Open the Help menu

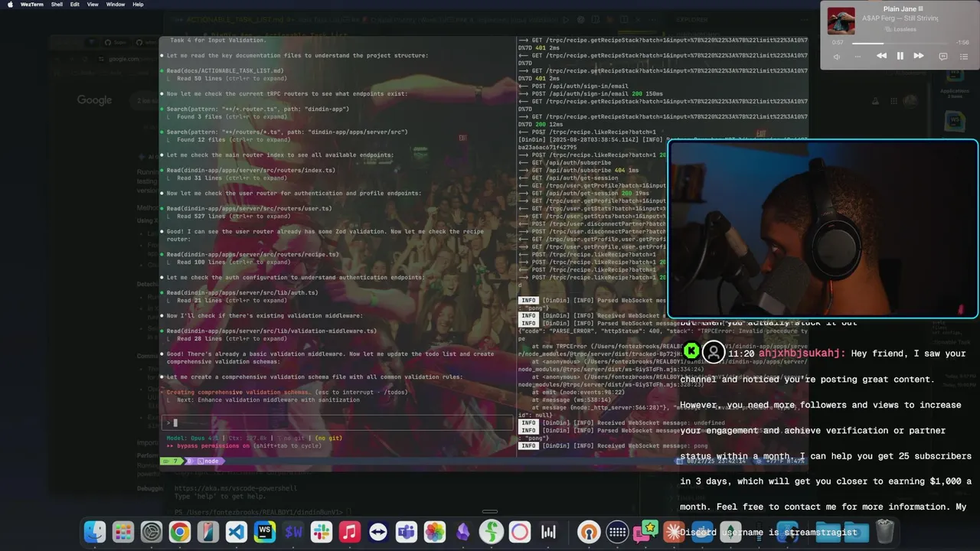138,4
